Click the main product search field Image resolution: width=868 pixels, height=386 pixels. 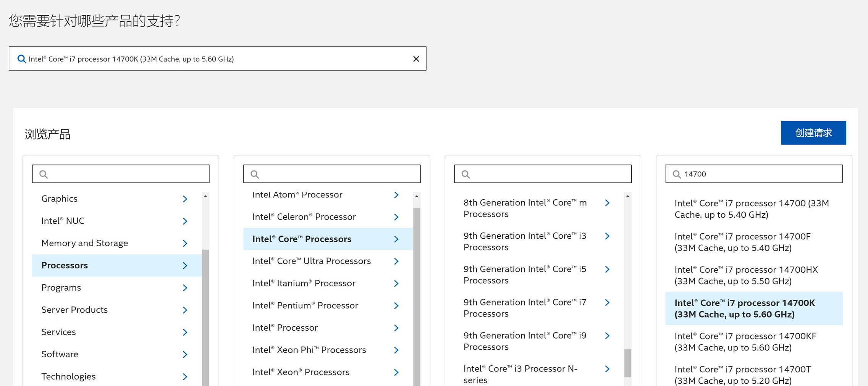[217, 59]
